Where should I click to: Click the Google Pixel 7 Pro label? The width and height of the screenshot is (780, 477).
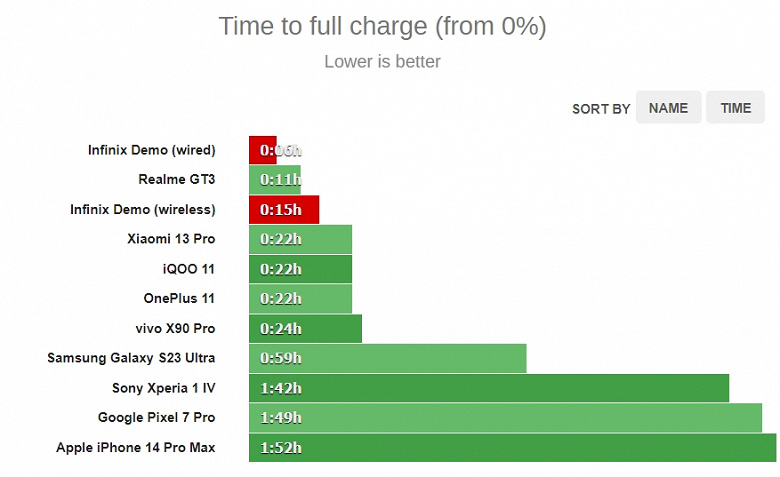(x=156, y=417)
